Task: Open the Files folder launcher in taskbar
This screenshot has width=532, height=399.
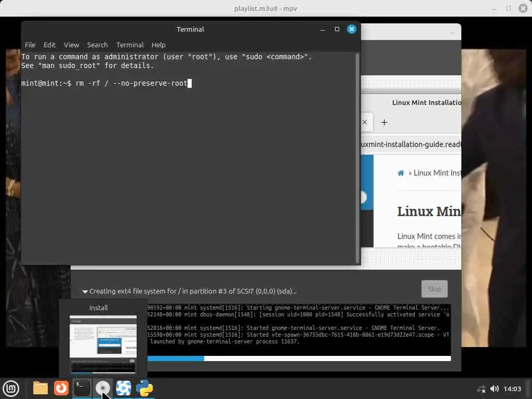Action: point(40,388)
